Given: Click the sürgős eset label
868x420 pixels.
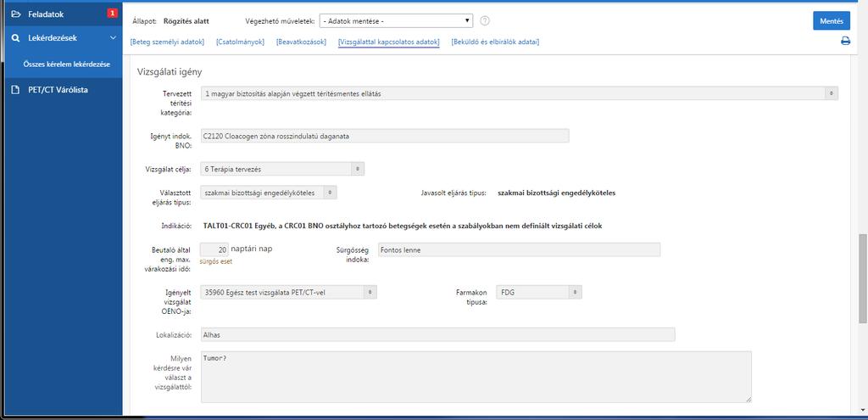Looking at the screenshot, I should [x=216, y=261].
